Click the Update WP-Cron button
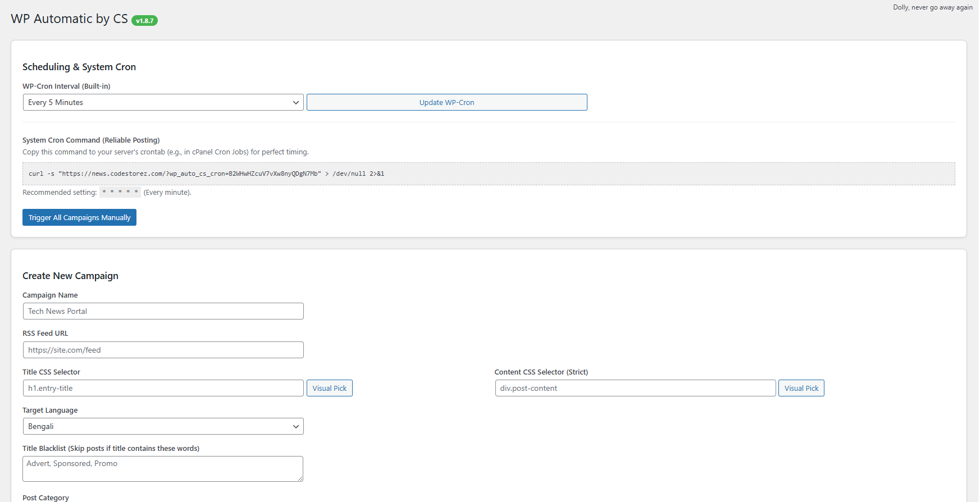Image resolution: width=980 pixels, height=502 pixels. (446, 102)
